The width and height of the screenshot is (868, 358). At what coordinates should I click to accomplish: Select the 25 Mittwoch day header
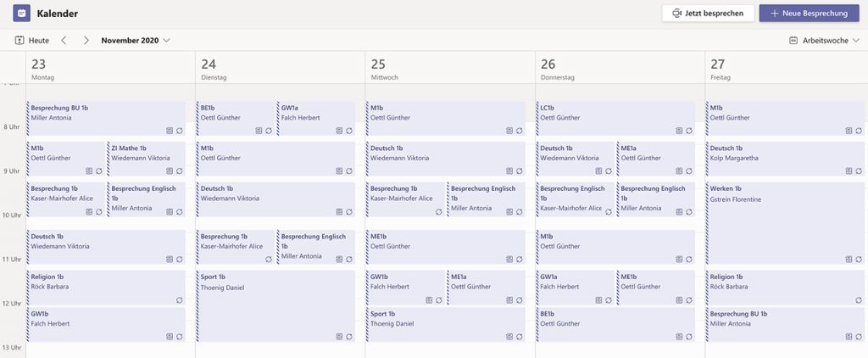point(450,68)
